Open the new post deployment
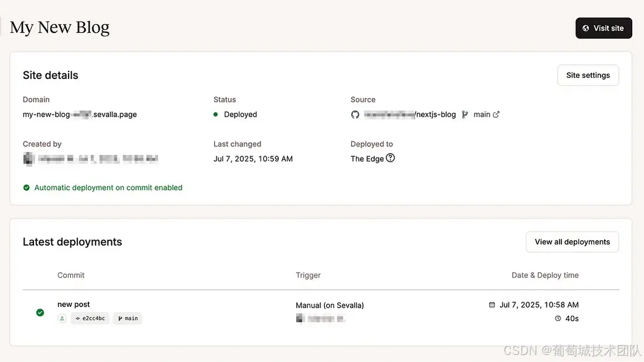Screen dimensions: 644x362 [74, 305]
